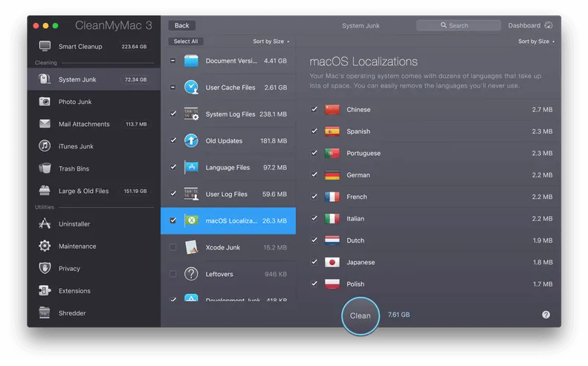Open Maintenance gear icon
Screen dimensions: 588x366
[45, 246]
